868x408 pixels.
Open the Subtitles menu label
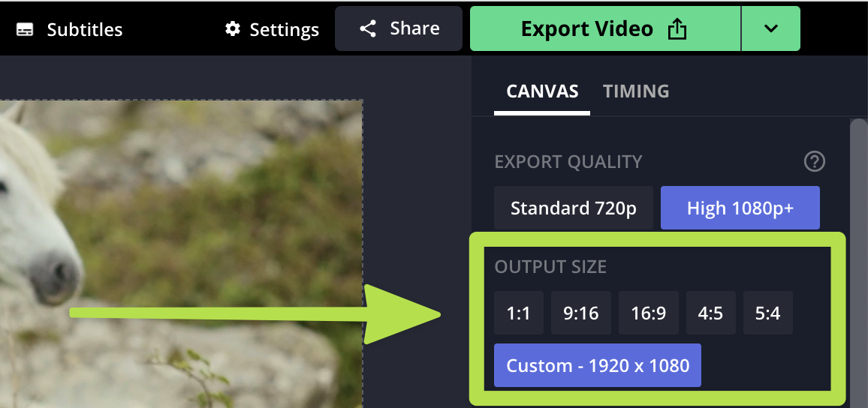(84, 30)
